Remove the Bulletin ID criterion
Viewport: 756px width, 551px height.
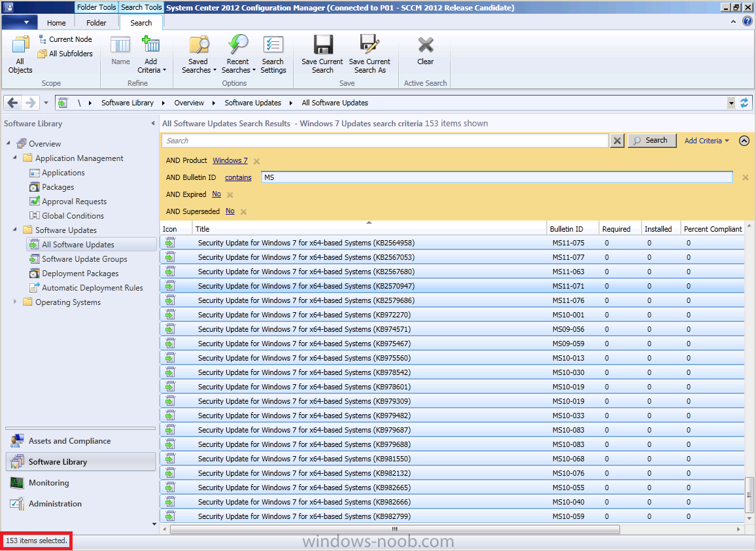(x=746, y=177)
